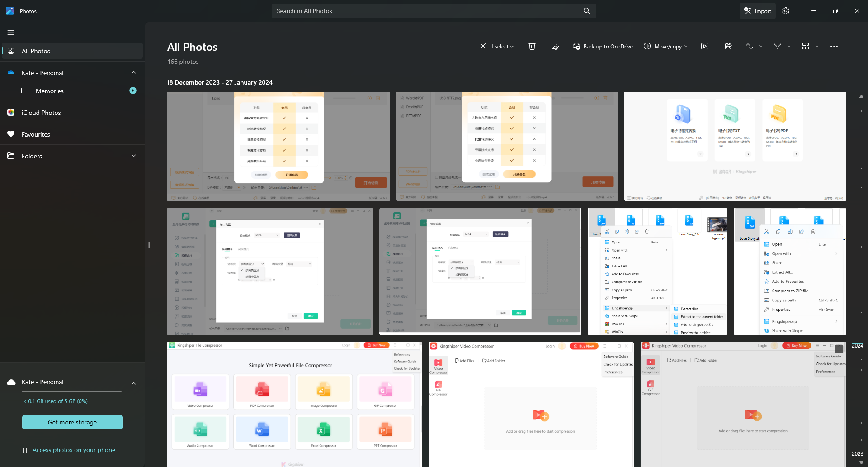Go to Favourites in sidebar
This screenshot has height=467, width=868.
point(36,134)
